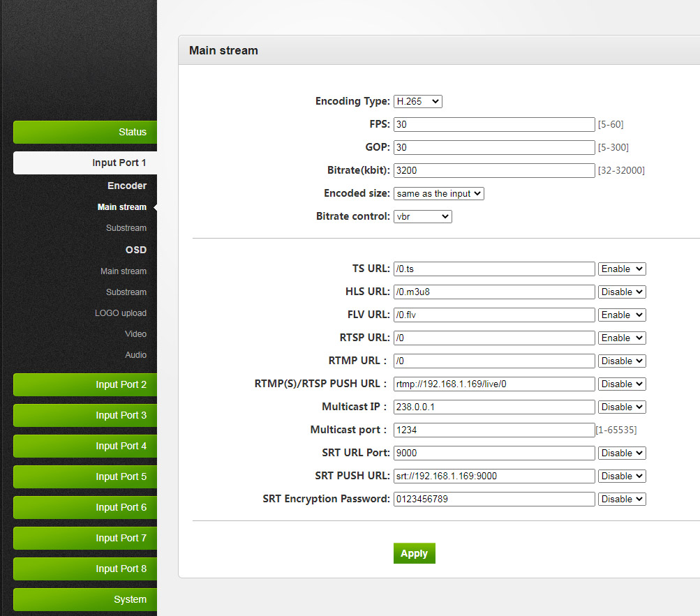Open the System menu

click(x=85, y=599)
